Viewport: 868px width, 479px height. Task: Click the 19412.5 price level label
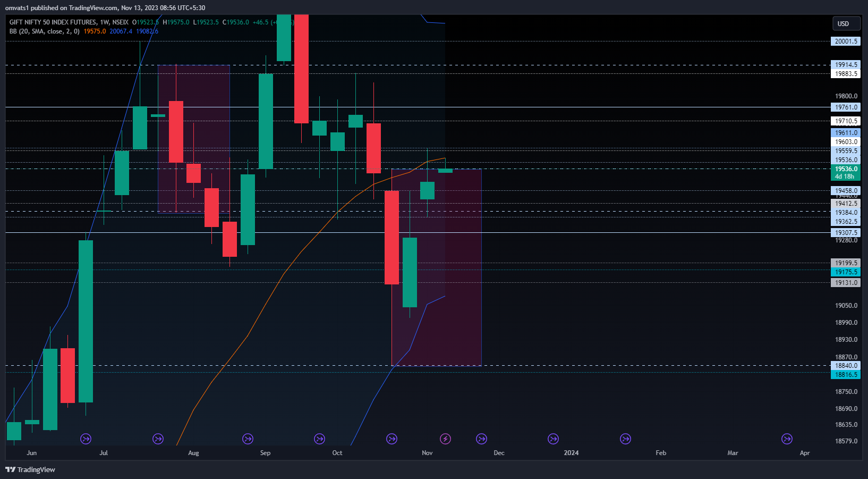[x=846, y=203]
